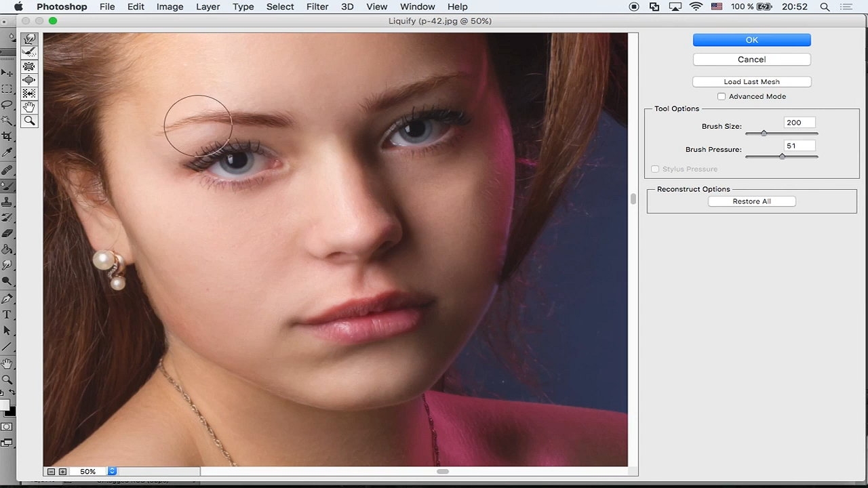
Task: Select the Pucker tool
Action: click(x=29, y=66)
